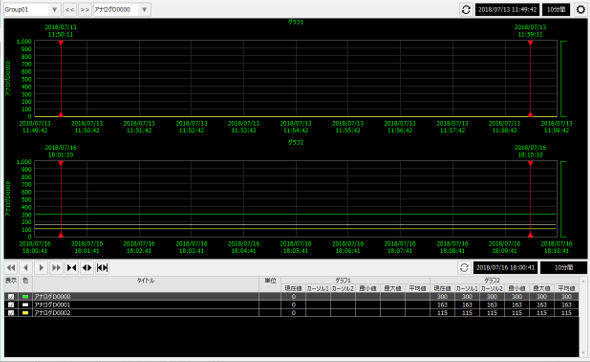This screenshot has width=590, height=362.
Task: Click the fast rewind double-arrow button
Action: [x=11, y=268]
